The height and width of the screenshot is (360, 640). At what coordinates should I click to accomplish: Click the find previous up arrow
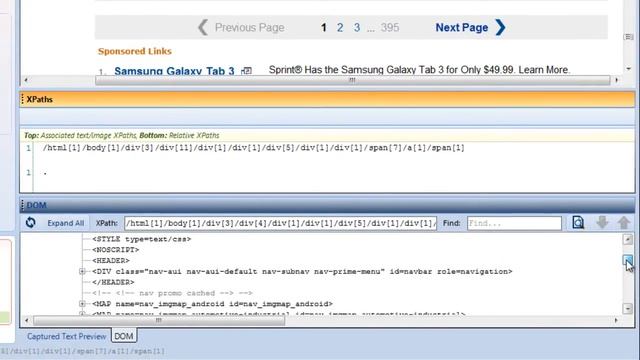pos(624,222)
